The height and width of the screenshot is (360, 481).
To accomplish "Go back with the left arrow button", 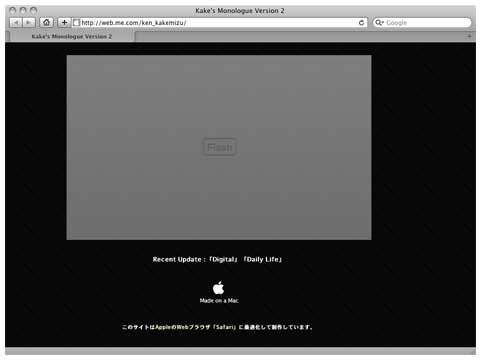I will (x=15, y=23).
